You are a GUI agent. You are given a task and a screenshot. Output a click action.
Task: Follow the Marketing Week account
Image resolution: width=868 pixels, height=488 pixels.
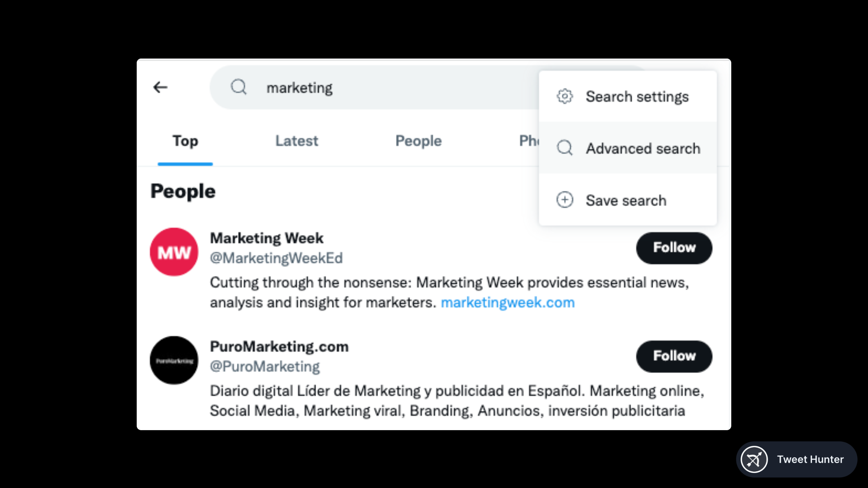click(x=674, y=248)
